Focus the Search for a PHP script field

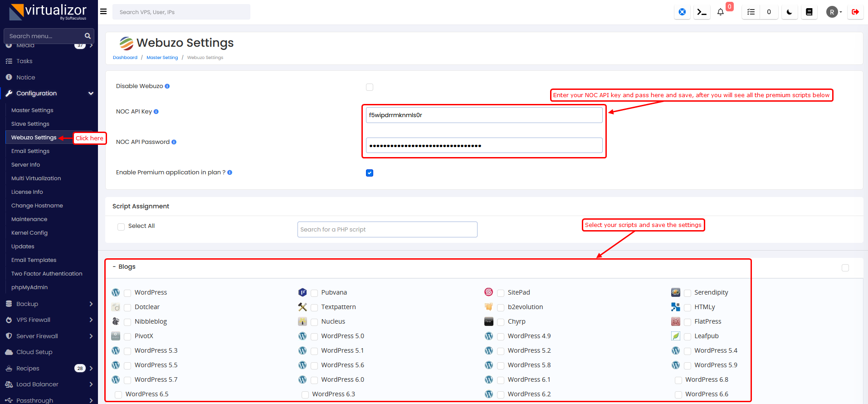(387, 230)
